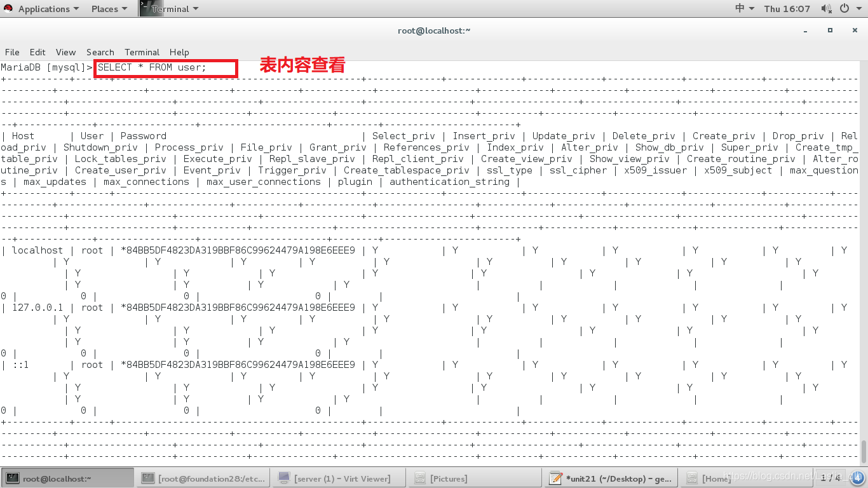Click the ssl_cipher column header
Image resolution: width=868 pixels, height=488 pixels.
pyautogui.click(x=578, y=170)
